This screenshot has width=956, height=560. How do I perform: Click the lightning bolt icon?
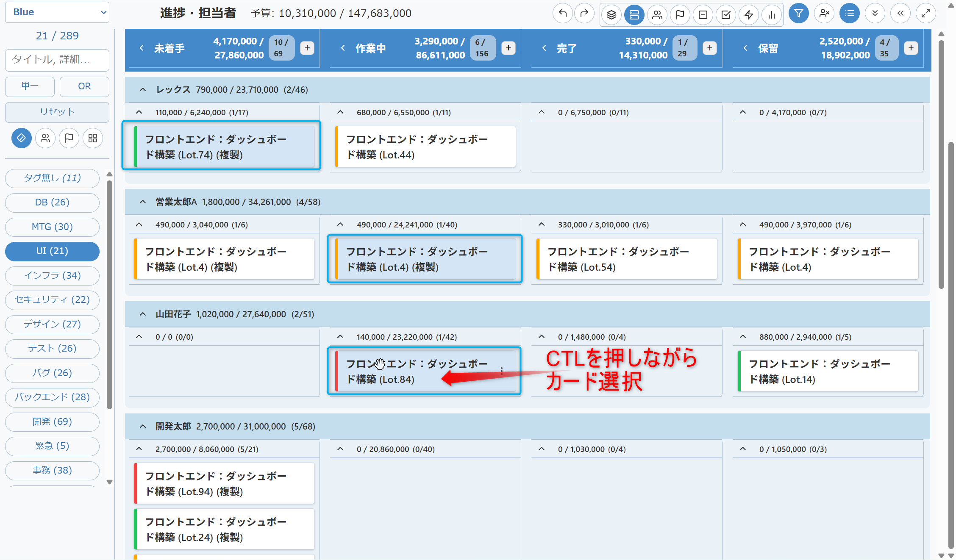tap(749, 15)
